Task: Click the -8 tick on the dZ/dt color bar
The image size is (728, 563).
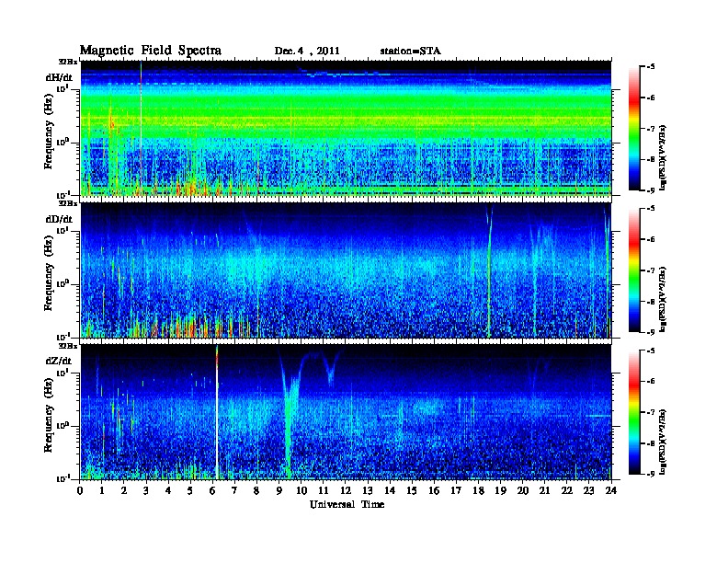Action: point(651,443)
